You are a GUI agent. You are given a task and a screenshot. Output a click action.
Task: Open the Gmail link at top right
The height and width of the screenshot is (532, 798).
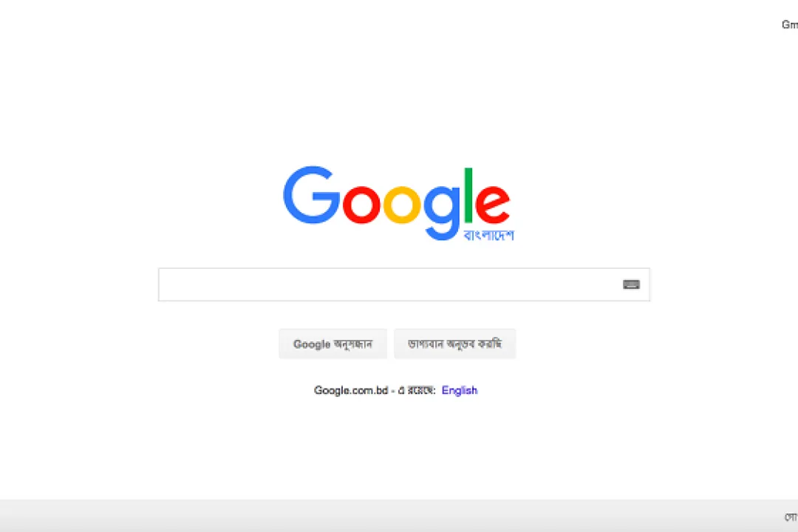790,24
